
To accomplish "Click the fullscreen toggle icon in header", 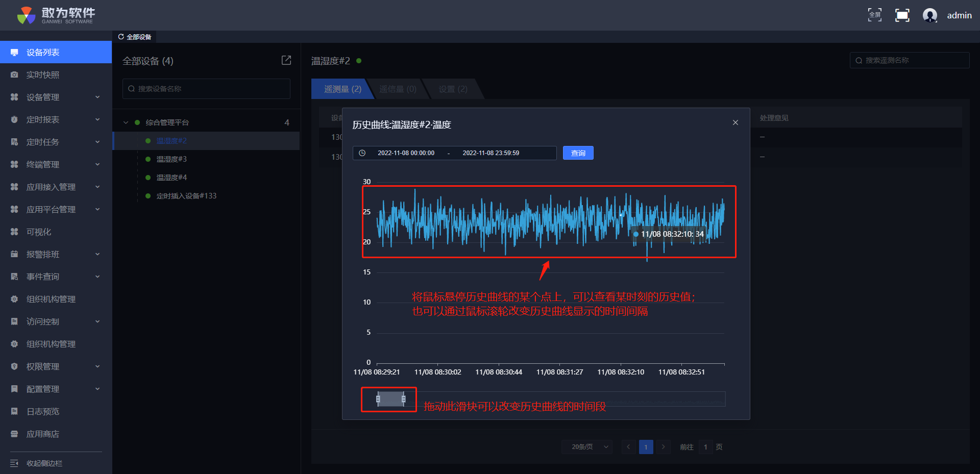I will coord(902,15).
